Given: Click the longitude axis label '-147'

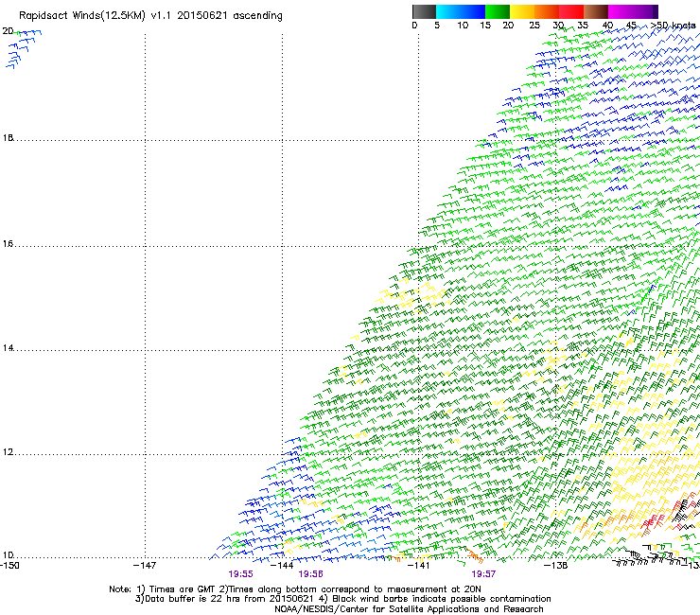Looking at the screenshot, I should (x=145, y=566).
